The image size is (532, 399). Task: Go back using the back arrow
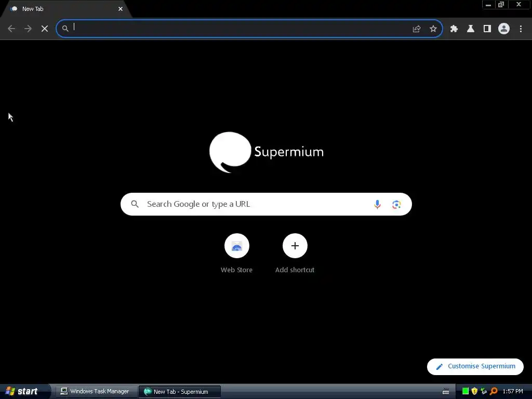tap(11, 29)
